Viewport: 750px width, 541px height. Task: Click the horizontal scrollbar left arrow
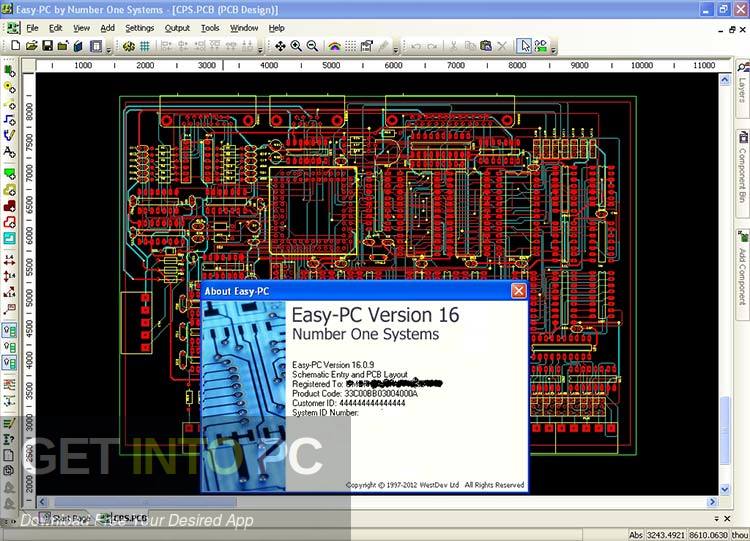coord(42,502)
